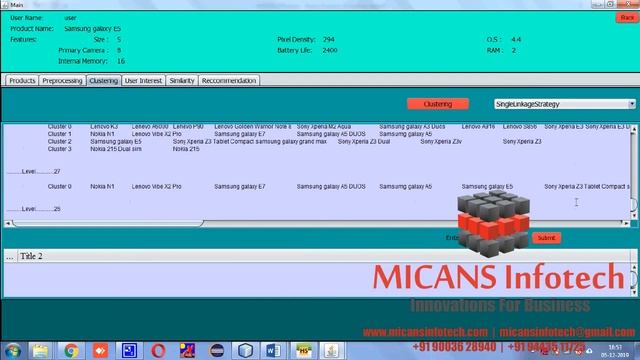Click right arrow of horizontal scrollbar
The width and height of the screenshot is (640, 360).
point(626,223)
